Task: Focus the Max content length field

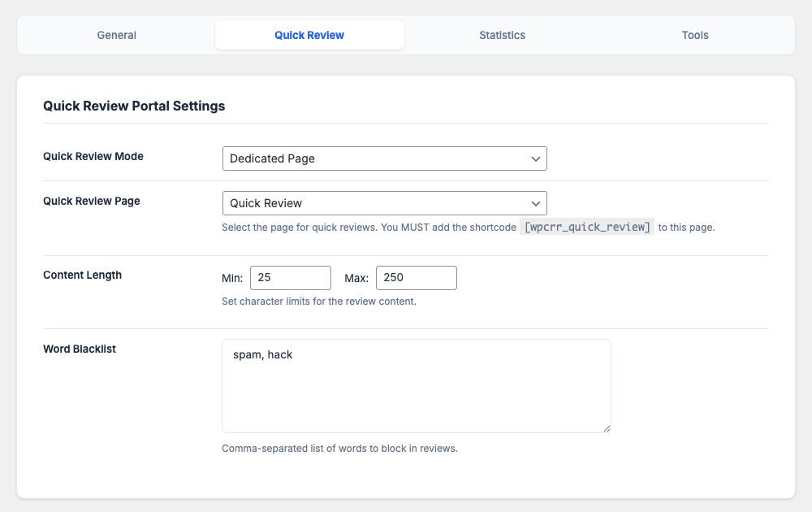Action: pos(416,278)
